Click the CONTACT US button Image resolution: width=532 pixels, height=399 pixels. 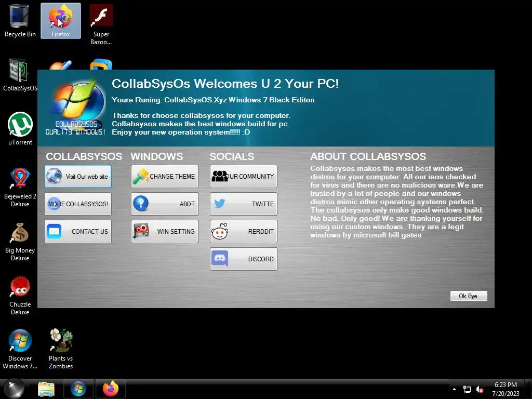point(78,231)
